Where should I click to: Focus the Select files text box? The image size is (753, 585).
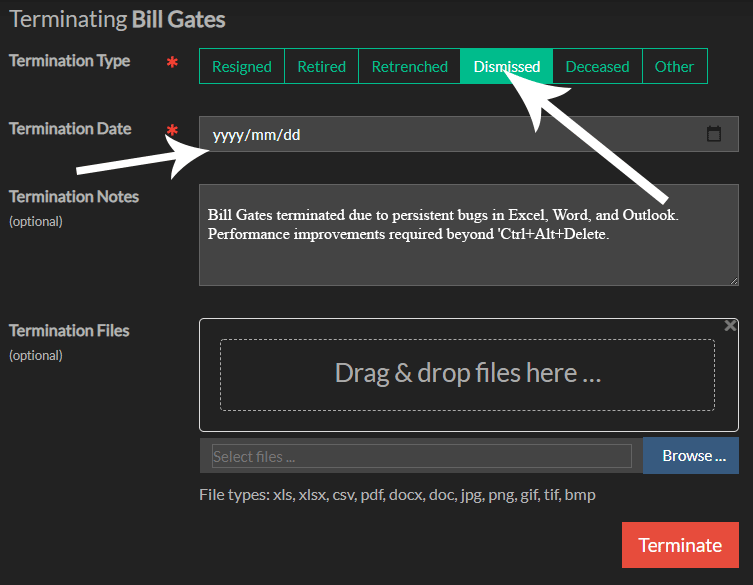click(x=421, y=456)
